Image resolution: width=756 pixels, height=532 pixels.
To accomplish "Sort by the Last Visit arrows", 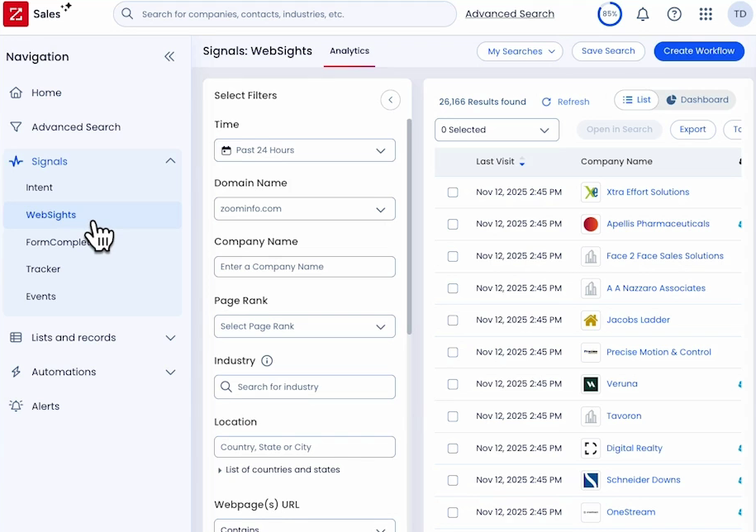I will (x=521, y=161).
